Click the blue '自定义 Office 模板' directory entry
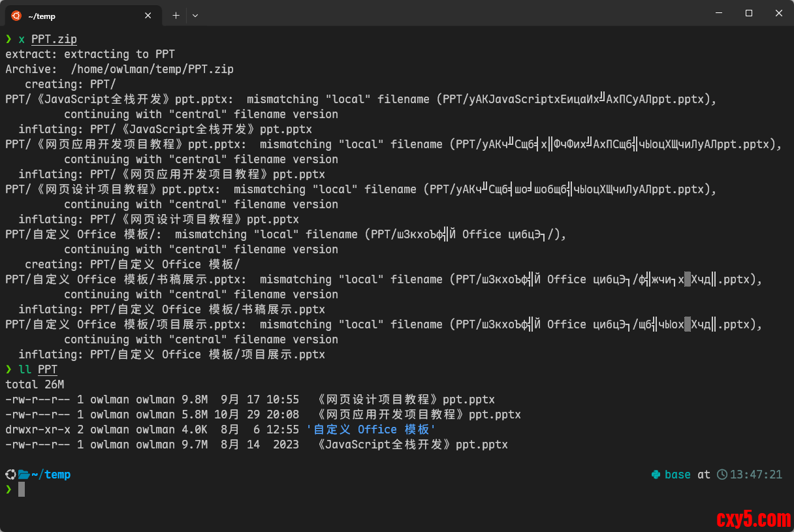The height and width of the screenshot is (532, 794). click(x=371, y=430)
